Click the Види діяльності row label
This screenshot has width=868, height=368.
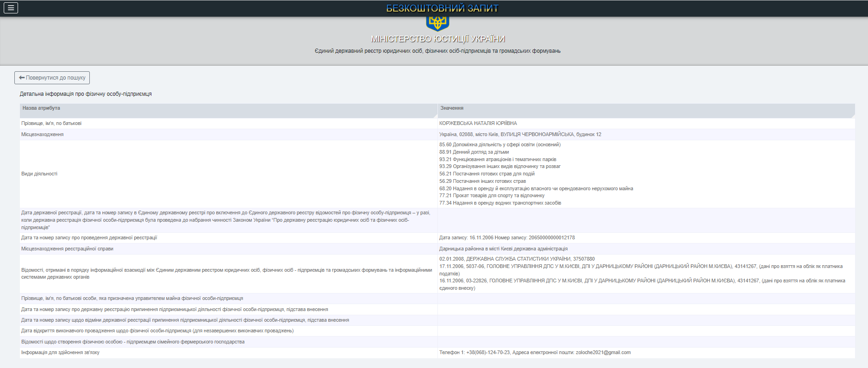39,174
